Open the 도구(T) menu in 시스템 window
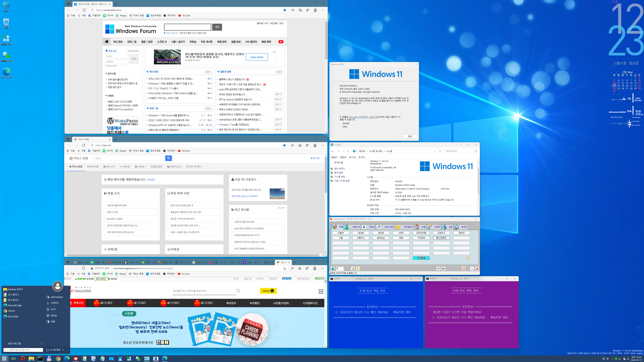The image size is (644, 362). coord(362,157)
